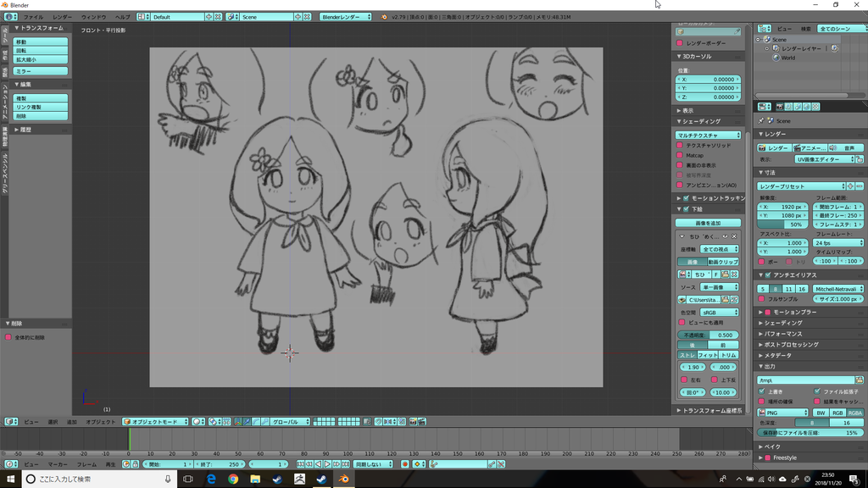The height and width of the screenshot is (488, 868).
Task: Open レンダープリセット dropdown
Action: tap(801, 186)
